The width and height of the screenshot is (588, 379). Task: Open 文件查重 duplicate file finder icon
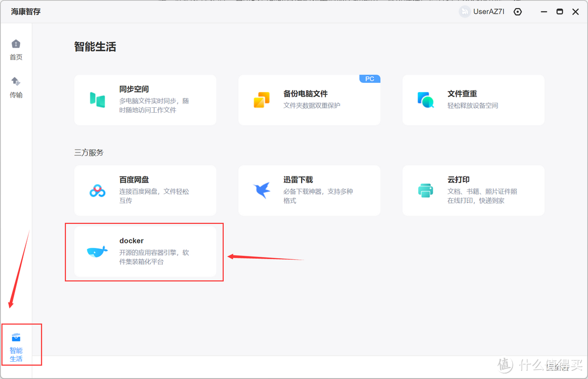click(x=425, y=100)
